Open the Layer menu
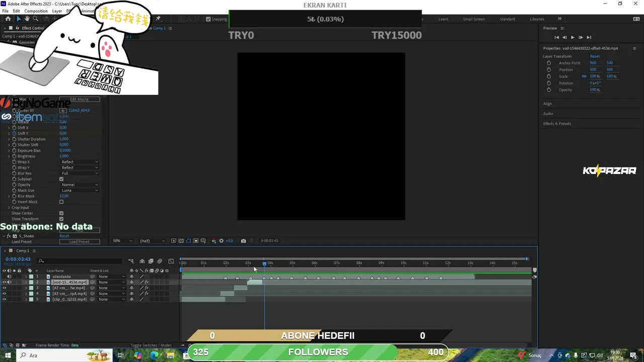 pos(57,11)
